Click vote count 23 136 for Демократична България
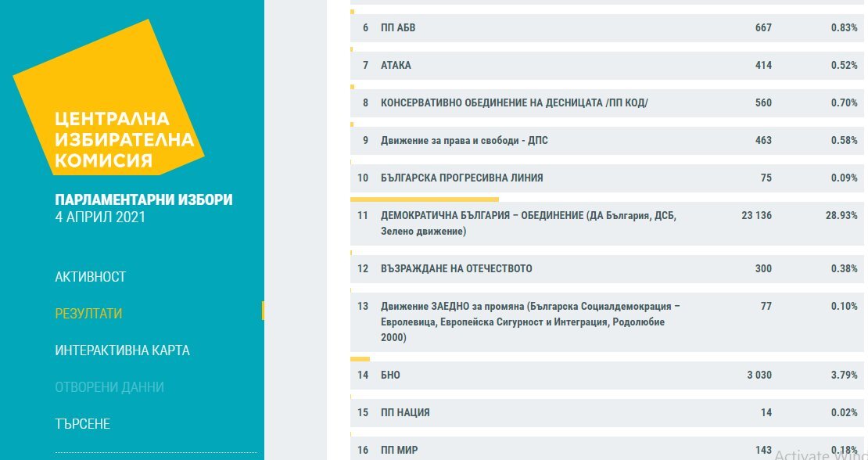868x460 pixels. [x=757, y=215]
